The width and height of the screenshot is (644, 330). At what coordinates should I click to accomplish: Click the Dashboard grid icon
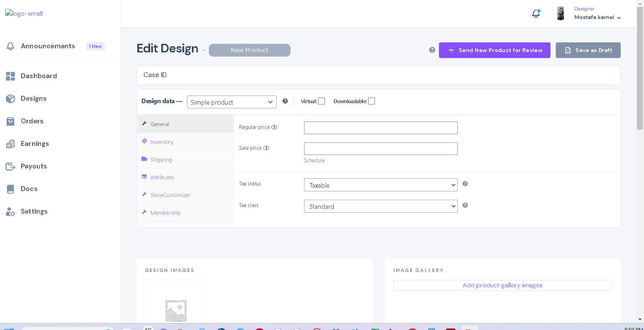pos(10,76)
